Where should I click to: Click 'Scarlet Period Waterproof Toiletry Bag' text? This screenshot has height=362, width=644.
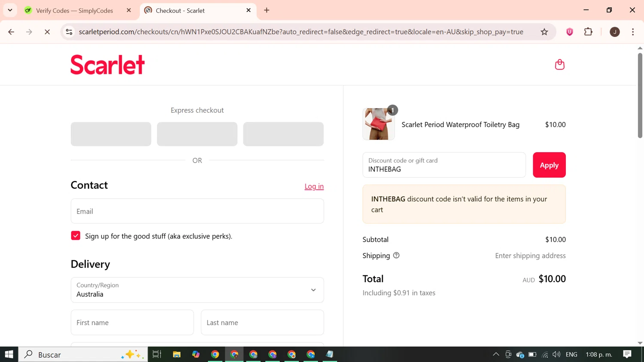click(x=460, y=124)
